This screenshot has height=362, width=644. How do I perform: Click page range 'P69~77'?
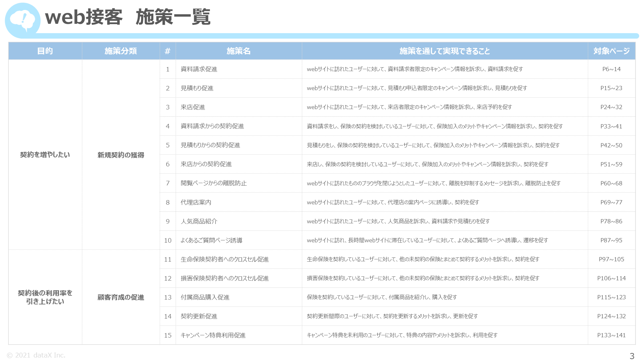(x=611, y=202)
